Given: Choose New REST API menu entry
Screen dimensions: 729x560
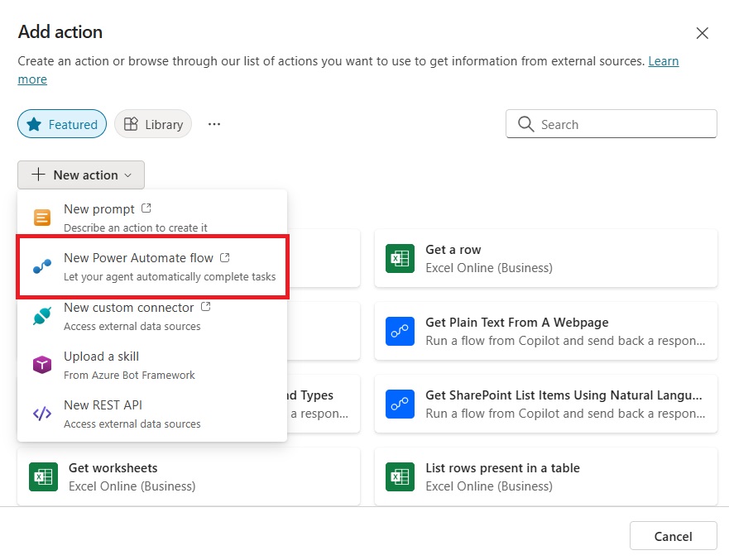Looking at the screenshot, I should 152,414.
